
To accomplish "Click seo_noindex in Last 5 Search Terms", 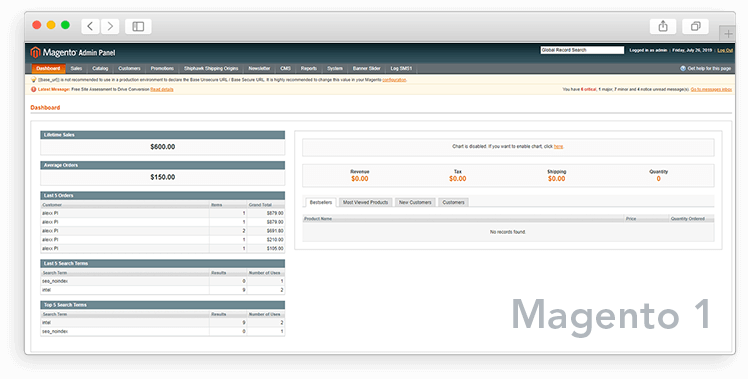I will (x=55, y=281).
